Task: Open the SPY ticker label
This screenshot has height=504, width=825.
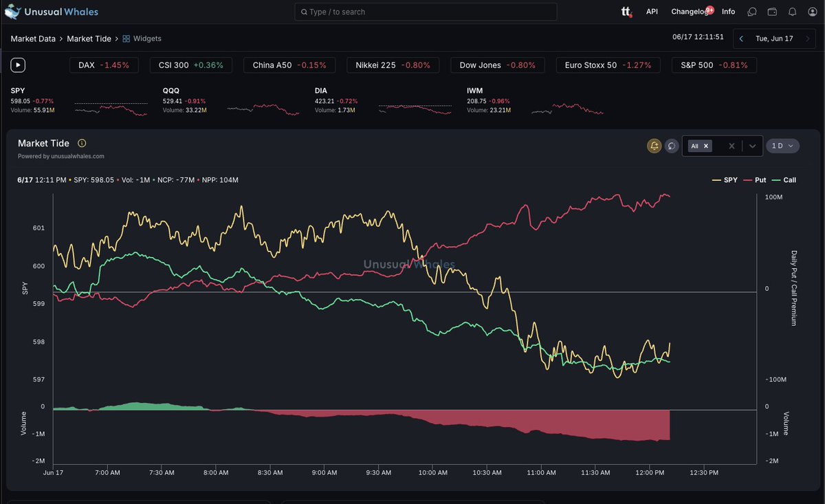Action: click(x=17, y=91)
